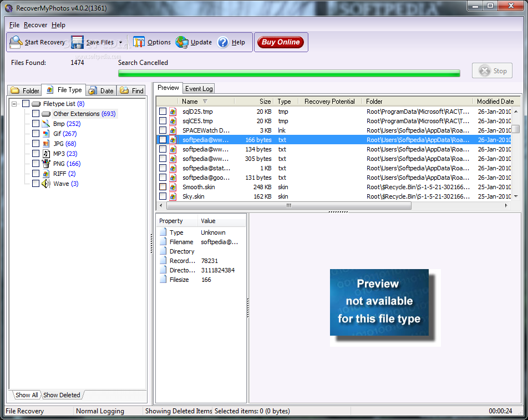528x420 pixels.
Task: Click the Preview not available thumbnail
Action: pos(385,307)
